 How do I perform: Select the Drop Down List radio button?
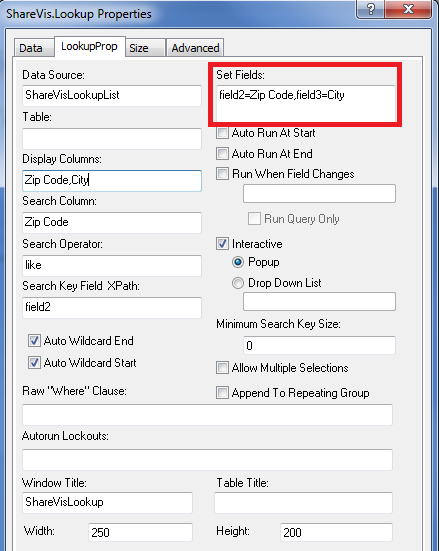pyautogui.click(x=238, y=283)
